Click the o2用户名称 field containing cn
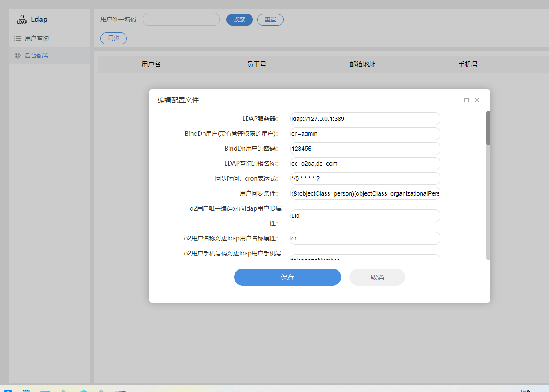This screenshot has width=549, height=392. tap(365, 238)
